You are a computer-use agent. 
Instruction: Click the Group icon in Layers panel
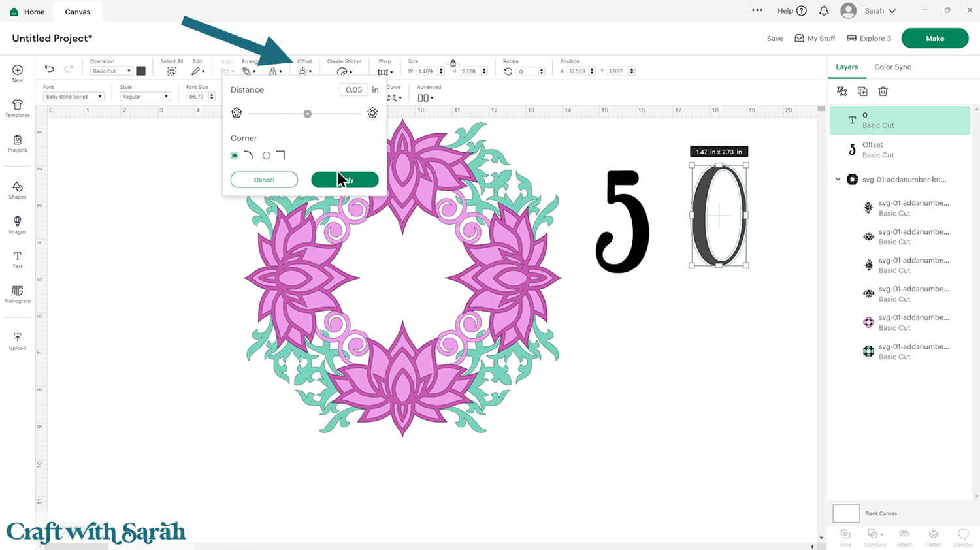point(841,91)
